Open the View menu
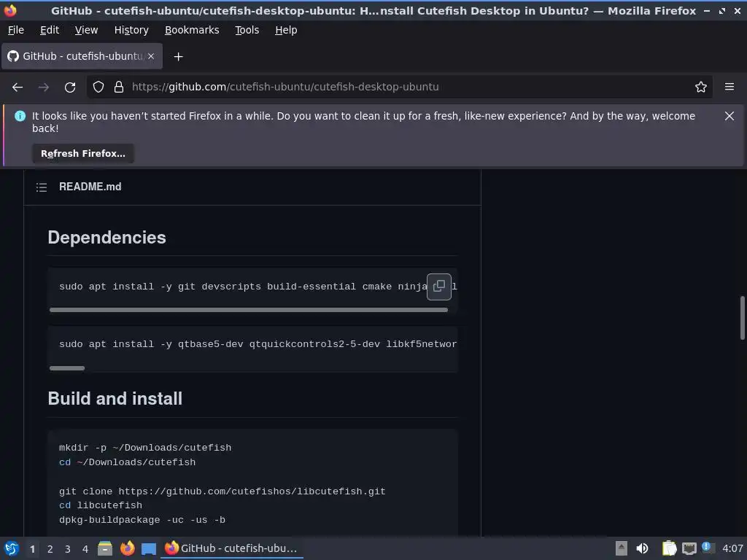 (x=86, y=30)
